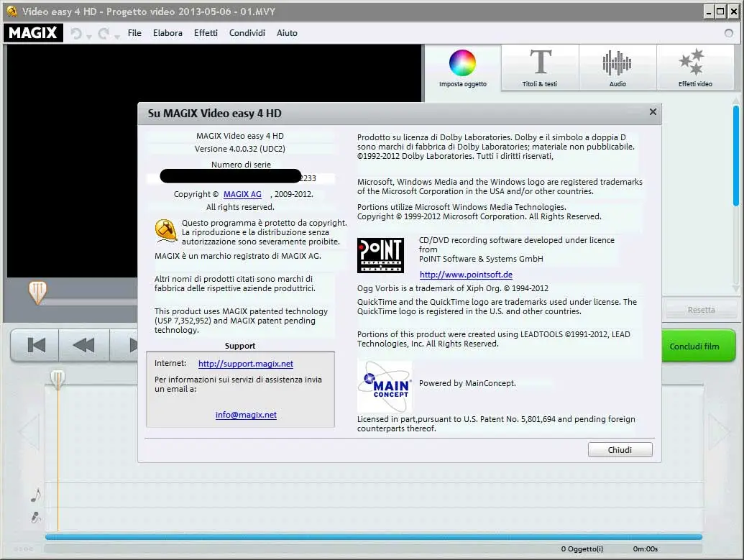
Task: Click the round status indicator in menu bar
Action: [x=729, y=33]
